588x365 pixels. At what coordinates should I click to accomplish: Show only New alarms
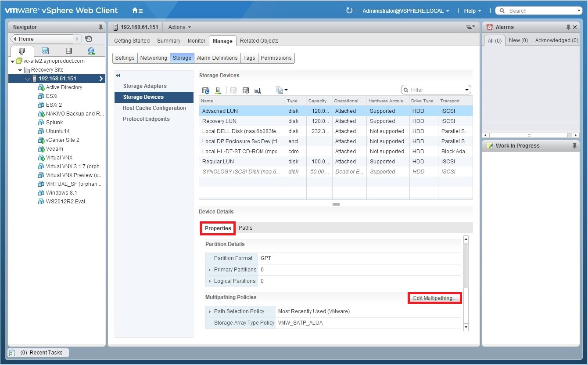coord(518,40)
